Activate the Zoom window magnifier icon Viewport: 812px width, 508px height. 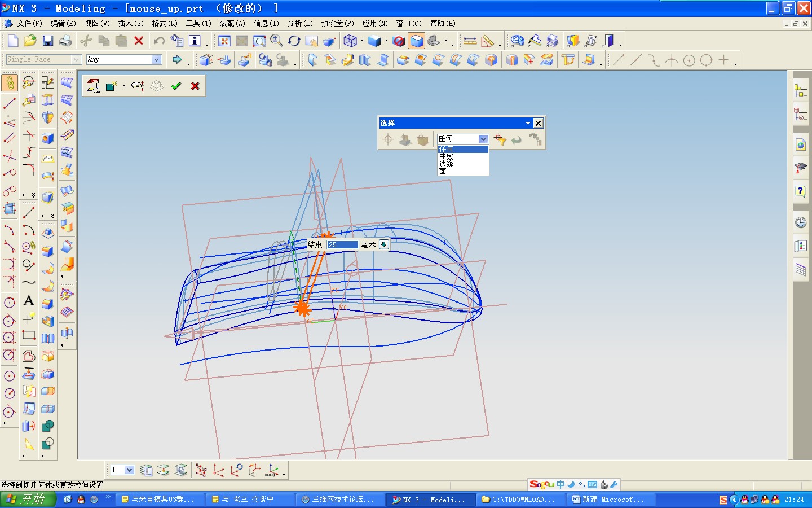click(259, 41)
